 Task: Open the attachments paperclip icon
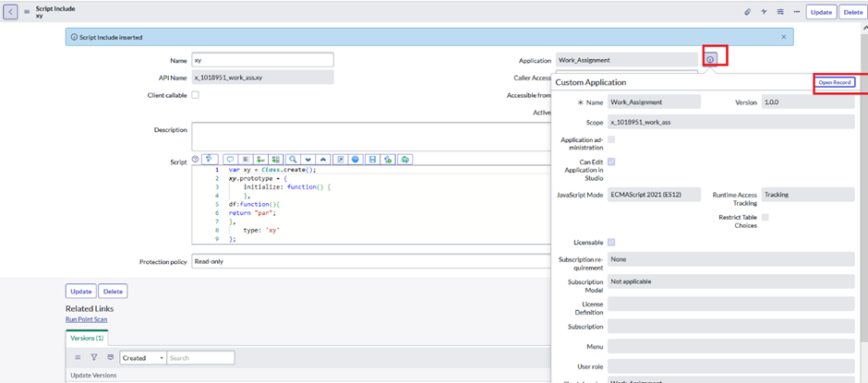click(748, 12)
